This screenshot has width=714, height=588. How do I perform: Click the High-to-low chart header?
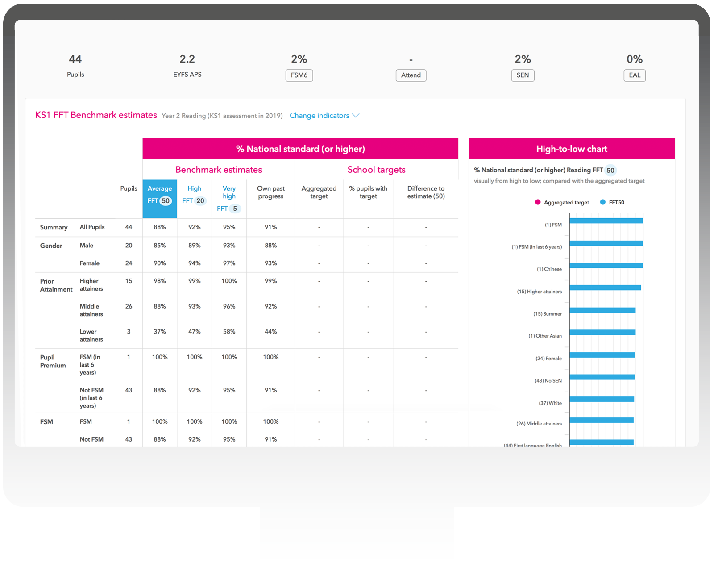tap(572, 149)
